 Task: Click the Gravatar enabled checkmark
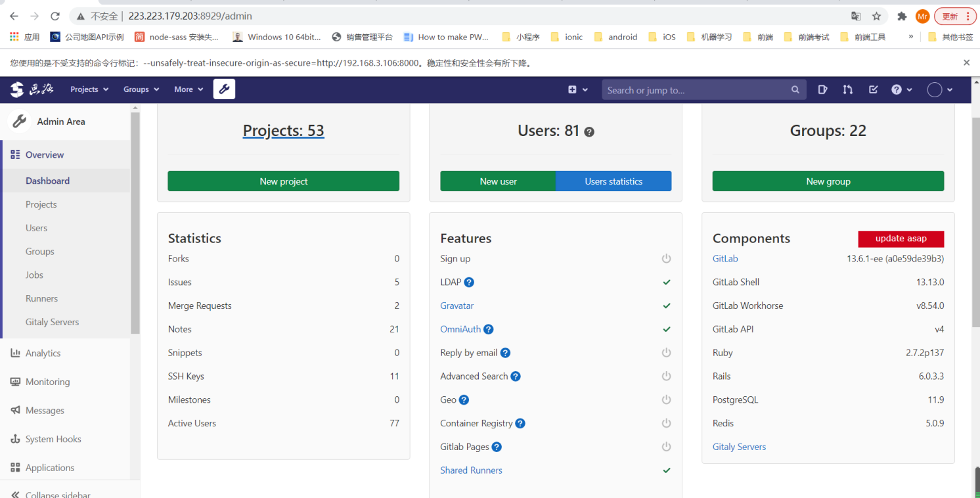[x=666, y=306]
